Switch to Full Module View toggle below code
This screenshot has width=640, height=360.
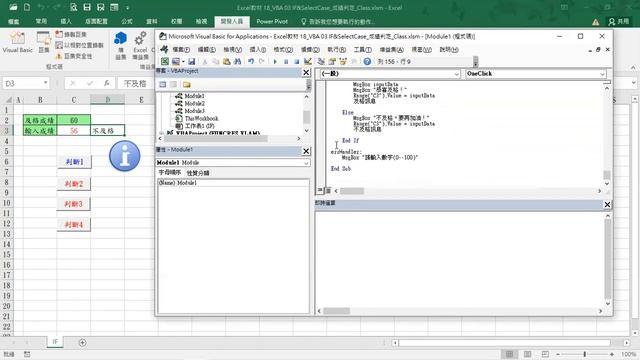click(328, 191)
